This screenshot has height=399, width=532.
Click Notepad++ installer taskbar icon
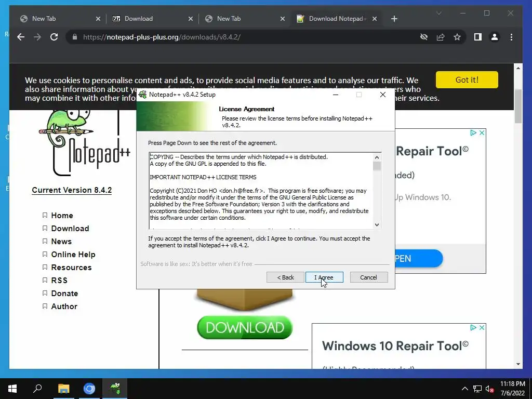tap(115, 389)
